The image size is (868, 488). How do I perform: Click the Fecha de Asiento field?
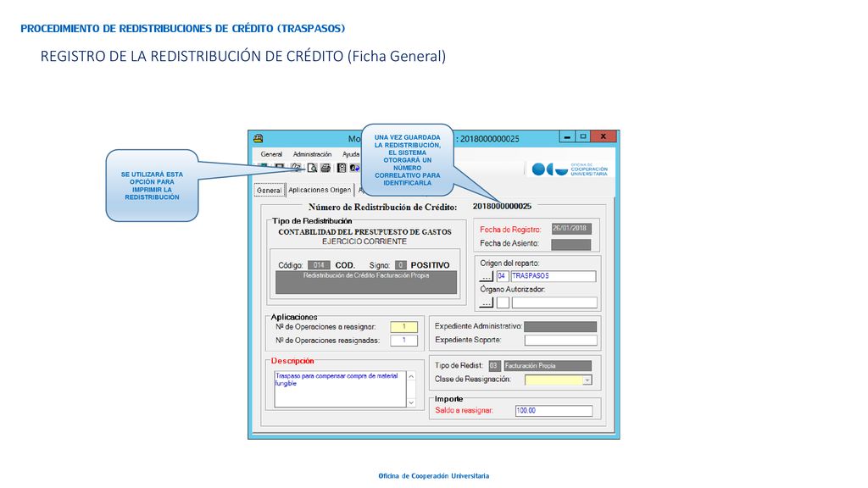pyautogui.click(x=570, y=245)
